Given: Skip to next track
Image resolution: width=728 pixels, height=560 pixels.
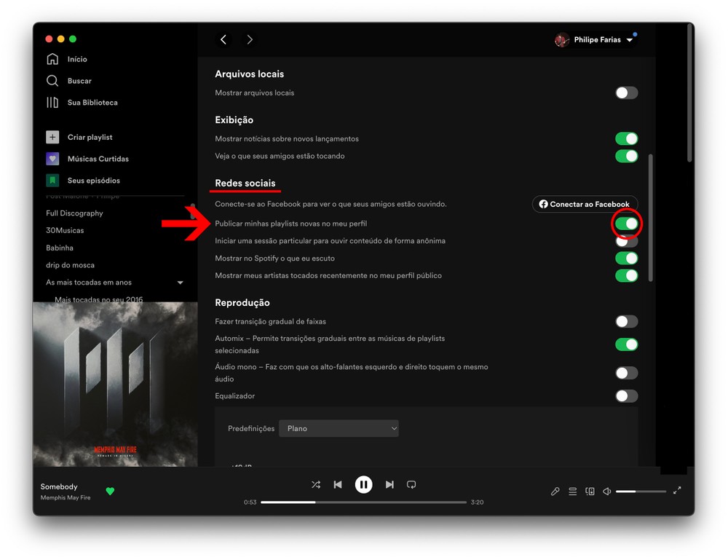Looking at the screenshot, I should [389, 484].
